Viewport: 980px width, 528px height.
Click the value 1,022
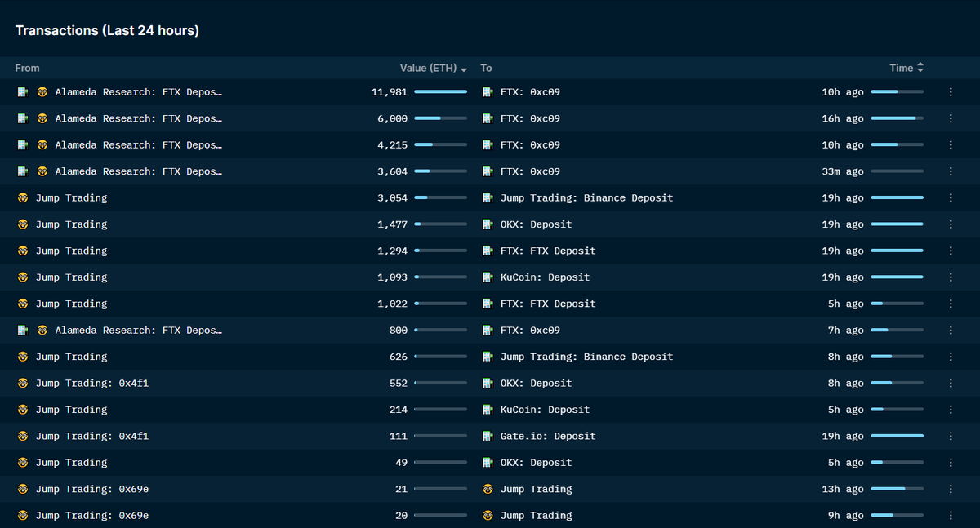(392, 304)
